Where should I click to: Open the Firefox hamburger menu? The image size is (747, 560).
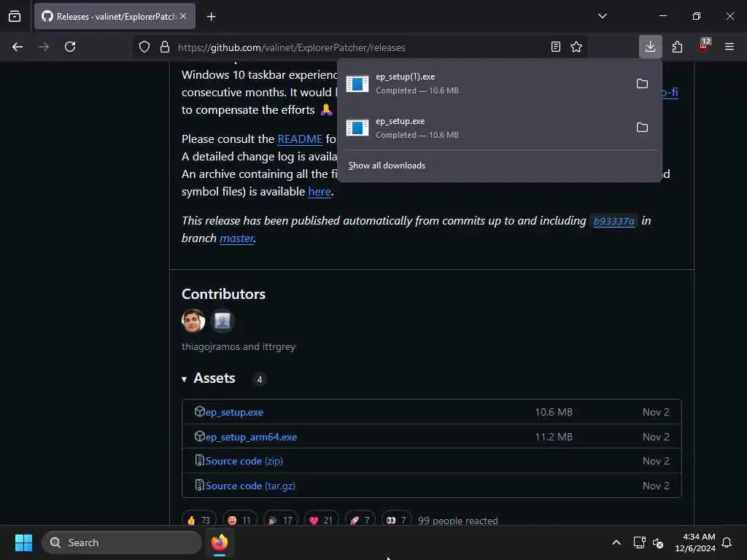[x=729, y=47]
